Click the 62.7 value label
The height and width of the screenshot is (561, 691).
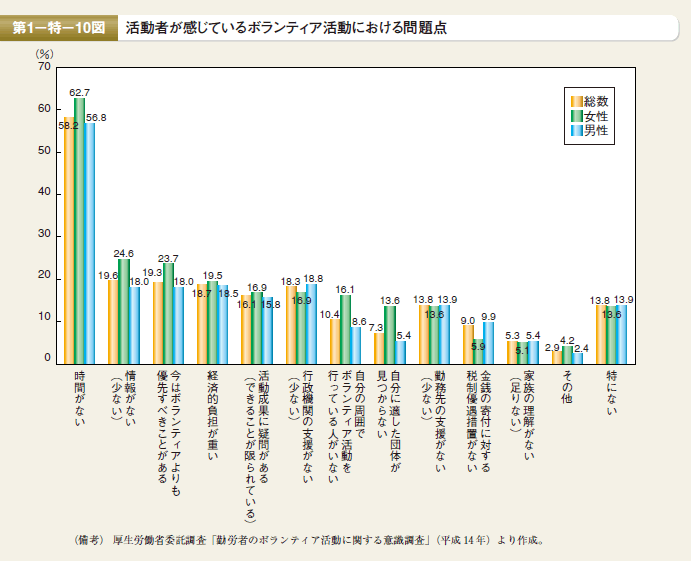[x=79, y=93]
